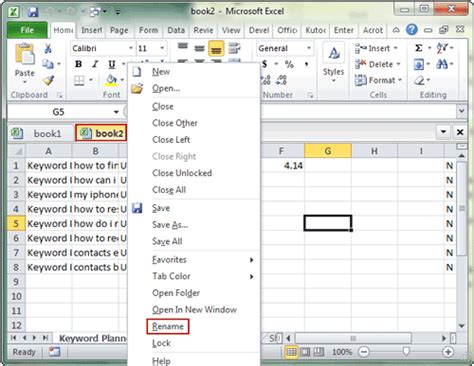The image size is (474, 366).
Task: Apply Comma Style format
Action: click(306, 64)
